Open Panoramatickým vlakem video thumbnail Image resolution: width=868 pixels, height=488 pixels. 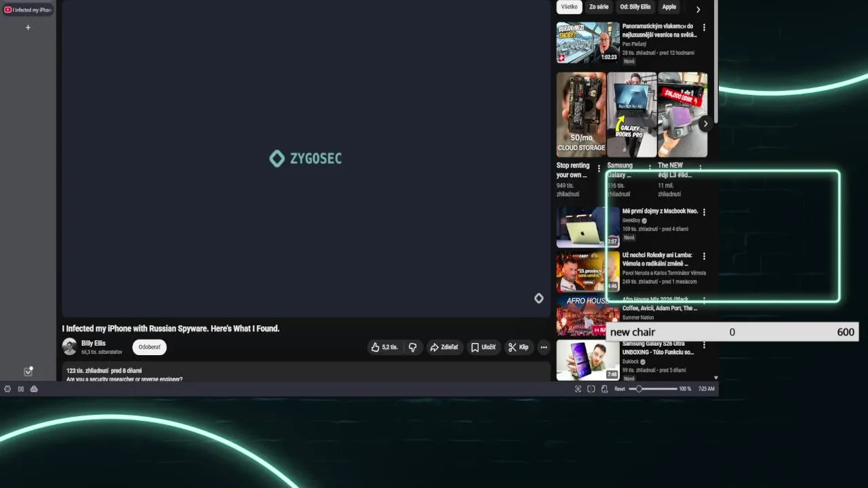tap(588, 43)
